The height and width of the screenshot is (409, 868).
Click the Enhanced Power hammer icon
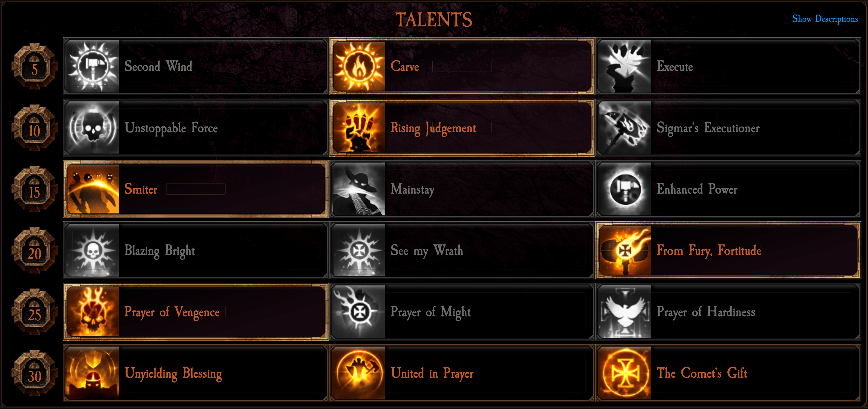point(625,189)
